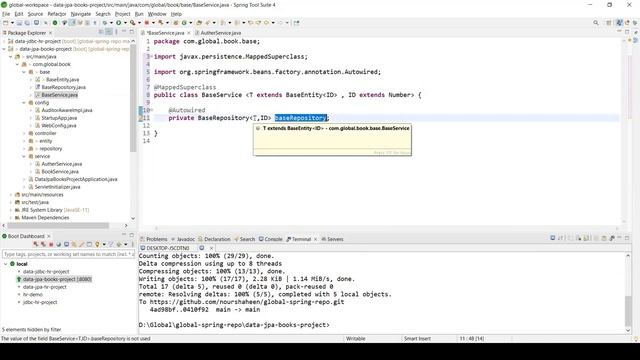Open the Navigate menu
640x360 pixels.
point(81,14)
